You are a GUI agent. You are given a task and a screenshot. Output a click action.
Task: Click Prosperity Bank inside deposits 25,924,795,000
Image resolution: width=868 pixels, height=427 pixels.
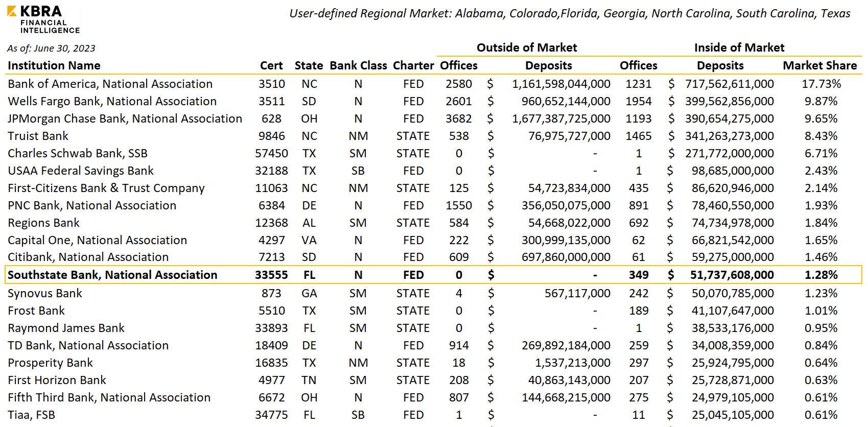point(733,363)
